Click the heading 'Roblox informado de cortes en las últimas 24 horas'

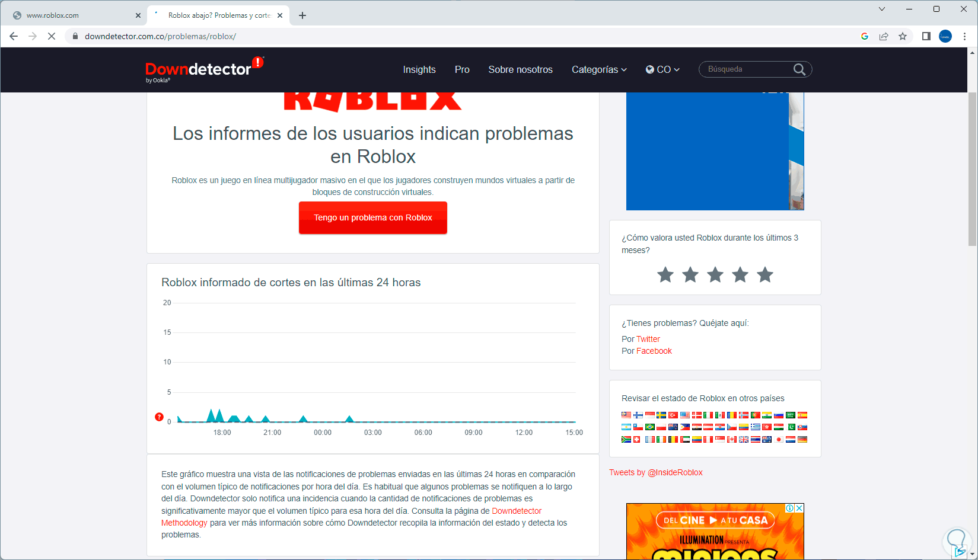tap(291, 283)
